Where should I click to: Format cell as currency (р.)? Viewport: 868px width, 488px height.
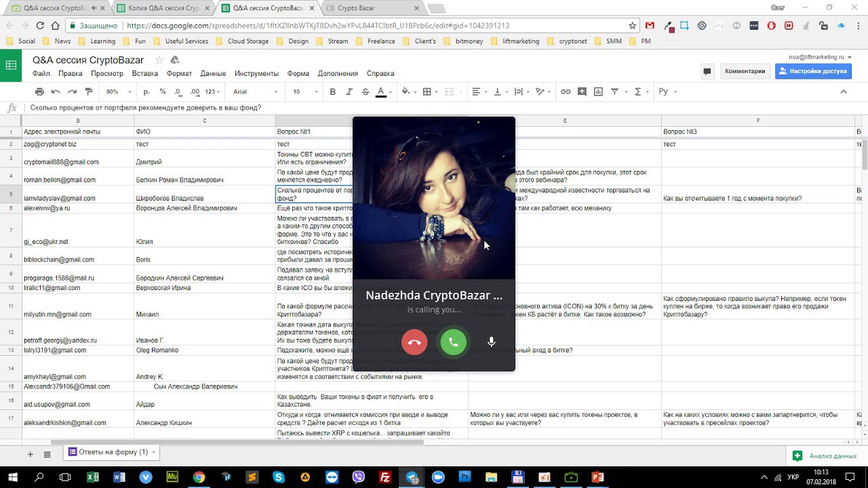pyautogui.click(x=146, y=91)
